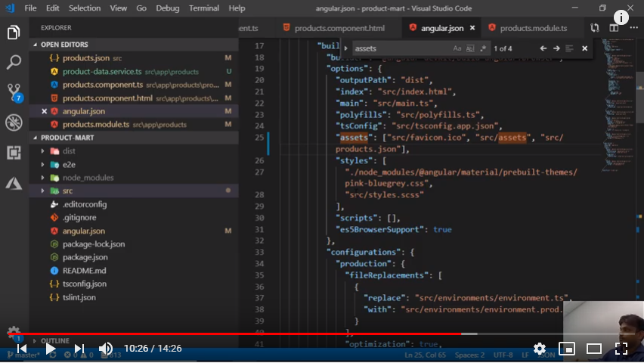Expand the src folder
644x363 pixels.
tap(43, 191)
